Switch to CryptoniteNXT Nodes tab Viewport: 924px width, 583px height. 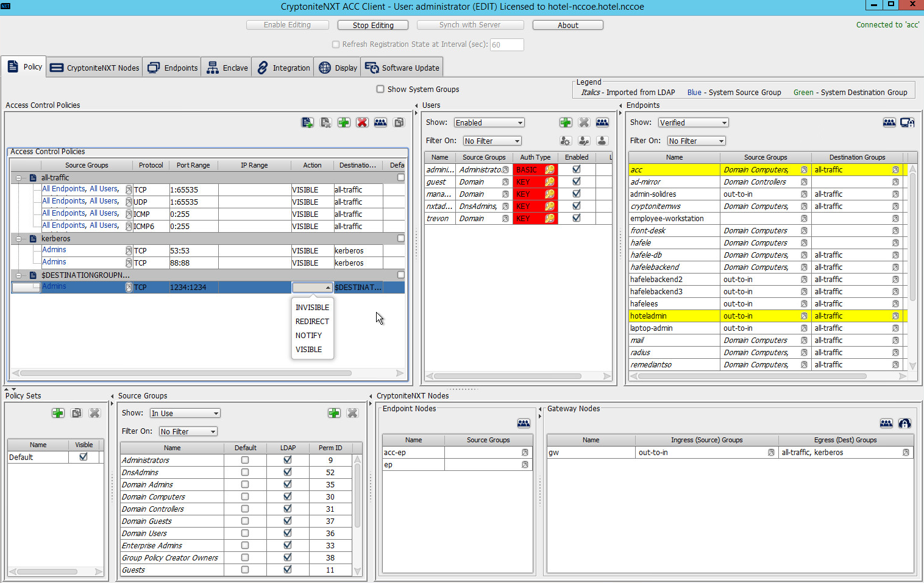pyautogui.click(x=94, y=68)
